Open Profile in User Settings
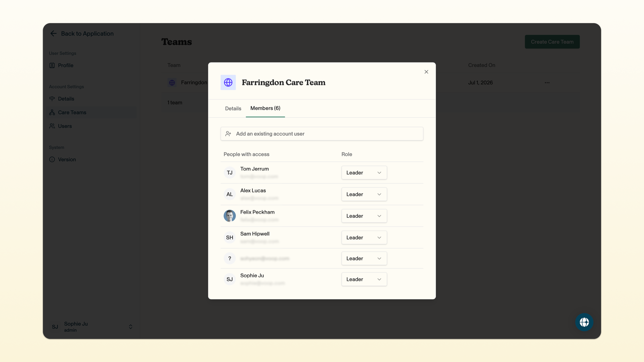 [x=66, y=66]
